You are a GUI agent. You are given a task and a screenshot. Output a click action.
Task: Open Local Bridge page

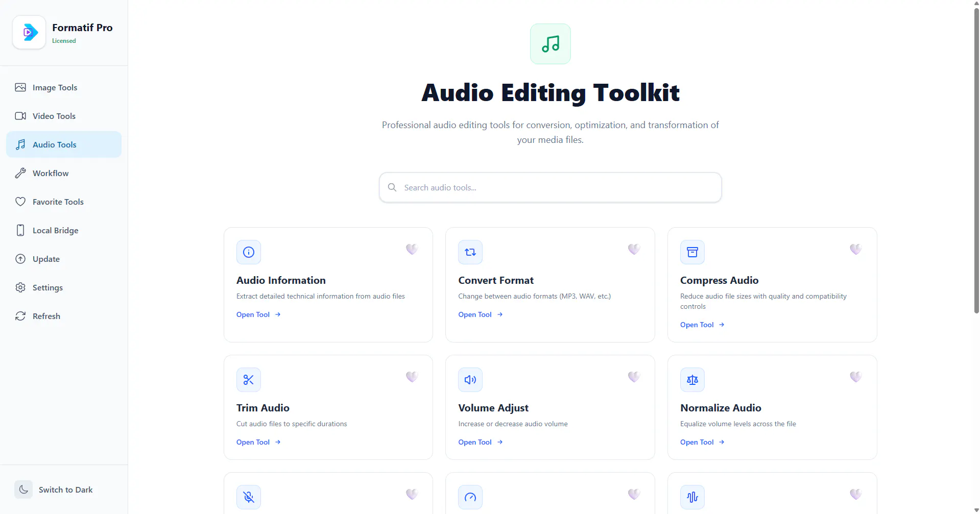(64, 230)
